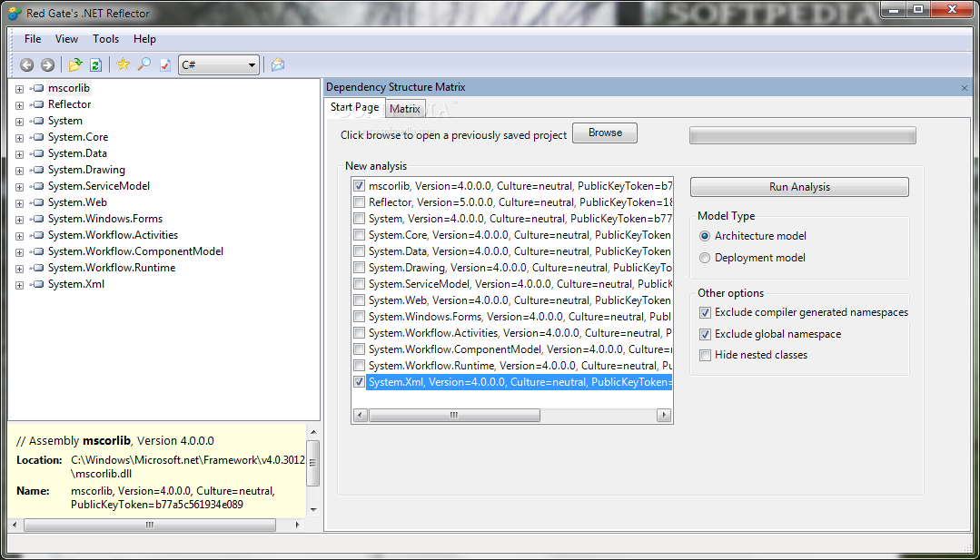Click the assembly list horizontal scrollbar thumb
The image size is (980, 560).
(454, 415)
